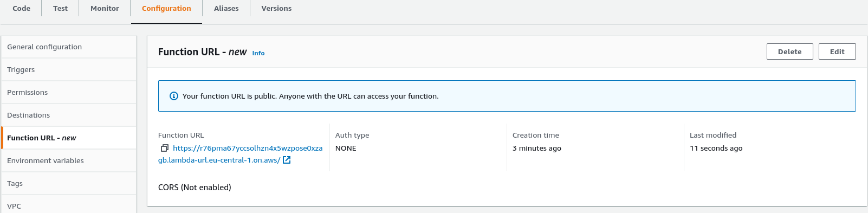The height and width of the screenshot is (213, 868).
Task: Click the Auth type value NONE
Action: 346,148
